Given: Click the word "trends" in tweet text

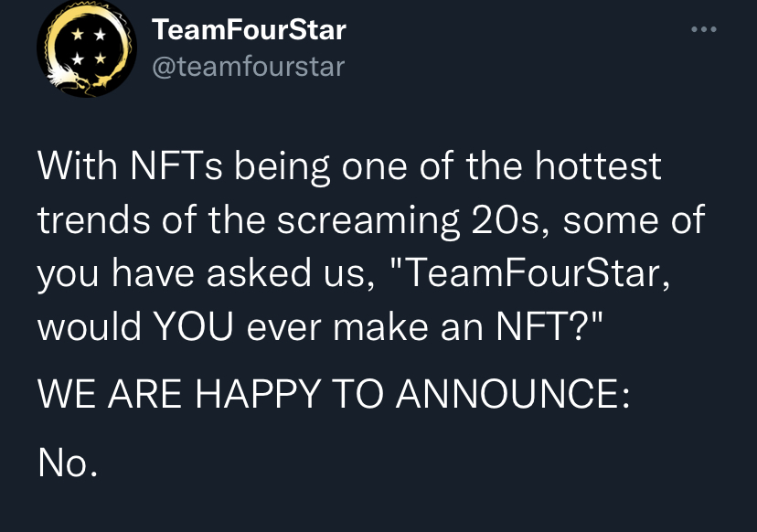Looking at the screenshot, I should click(94, 220).
